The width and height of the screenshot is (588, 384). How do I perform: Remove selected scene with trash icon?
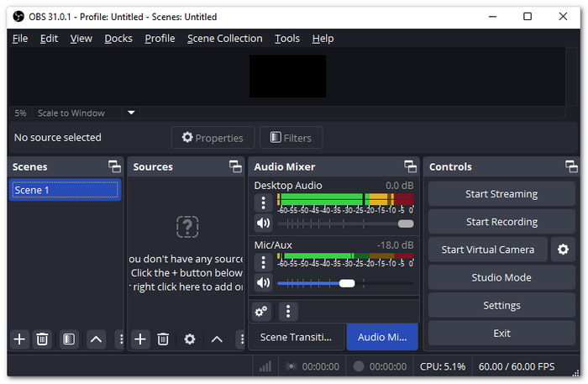(42, 339)
